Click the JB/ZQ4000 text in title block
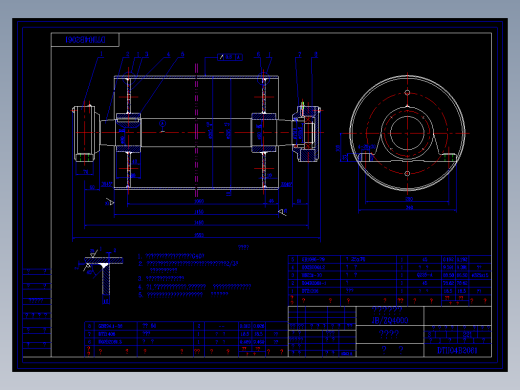This screenshot has height=390, width=520. click(x=390, y=320)
